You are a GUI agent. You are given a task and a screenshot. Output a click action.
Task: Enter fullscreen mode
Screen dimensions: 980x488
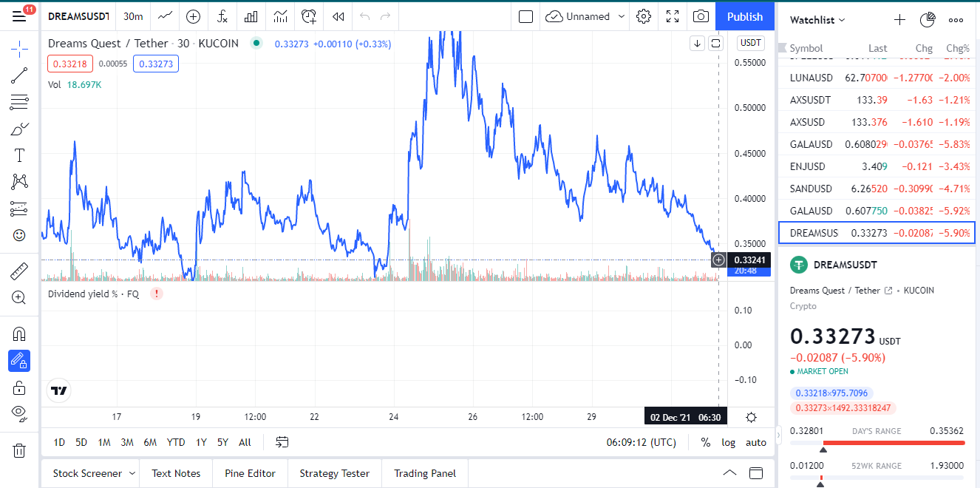(673, 16)
